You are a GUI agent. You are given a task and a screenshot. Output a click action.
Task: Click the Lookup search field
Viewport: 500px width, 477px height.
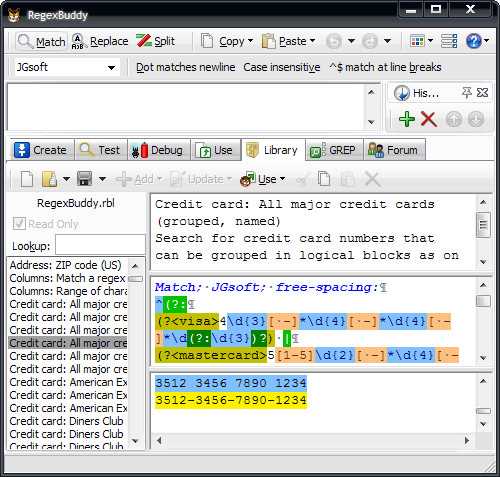(x=100, y=245)
